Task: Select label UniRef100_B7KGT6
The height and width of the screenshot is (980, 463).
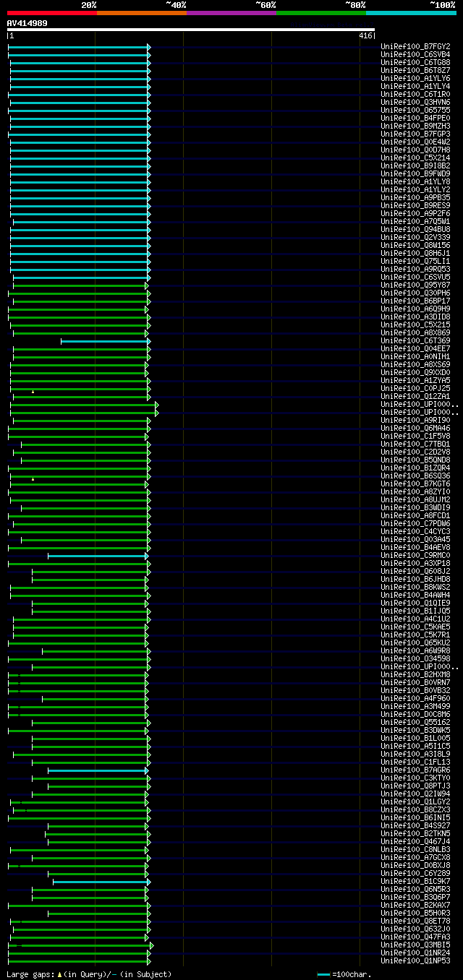Action: [x=415, y=484]
